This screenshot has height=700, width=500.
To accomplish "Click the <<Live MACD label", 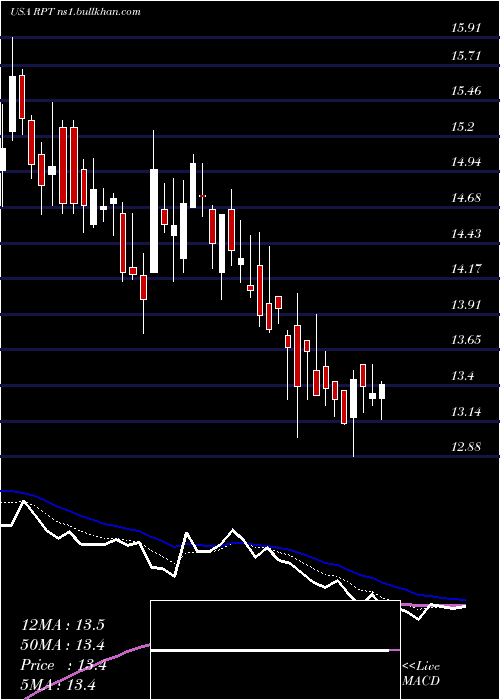I will [421, 673].
